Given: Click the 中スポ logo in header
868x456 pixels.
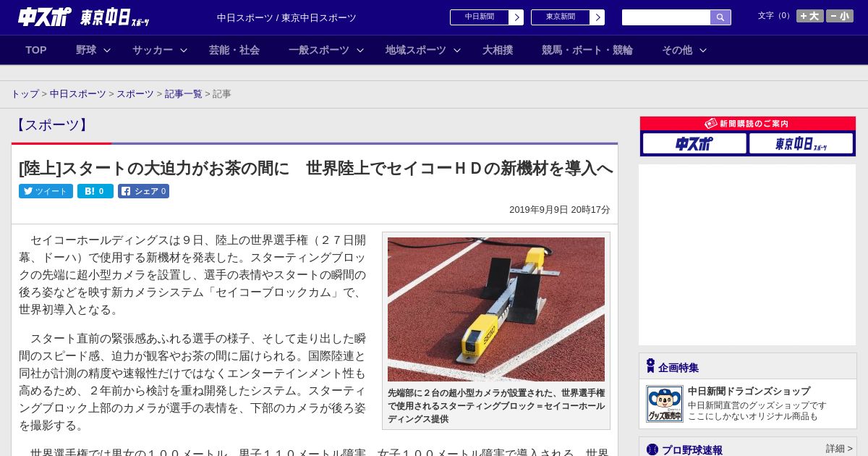Looking at the screenshot, I should (45, 17).
